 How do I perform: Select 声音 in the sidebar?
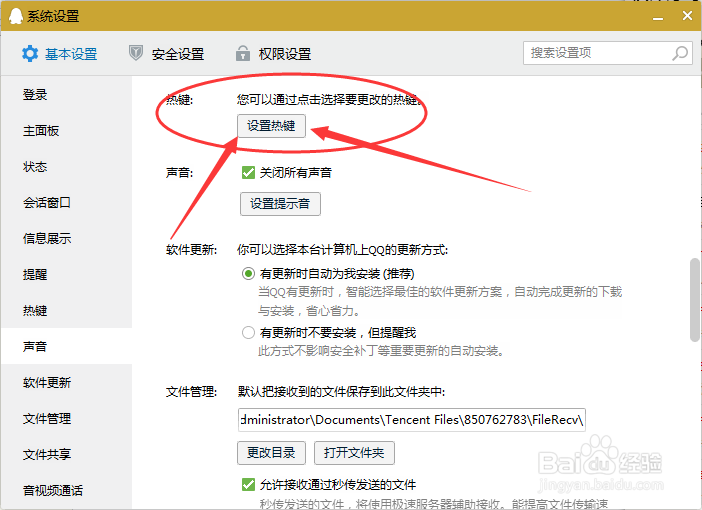point(66,346)
